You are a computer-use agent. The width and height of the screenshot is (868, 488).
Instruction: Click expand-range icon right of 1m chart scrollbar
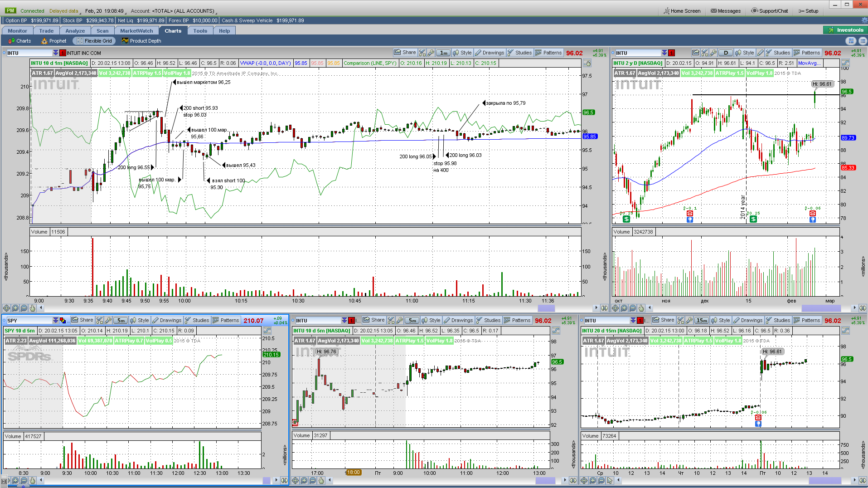coord(604,308)
